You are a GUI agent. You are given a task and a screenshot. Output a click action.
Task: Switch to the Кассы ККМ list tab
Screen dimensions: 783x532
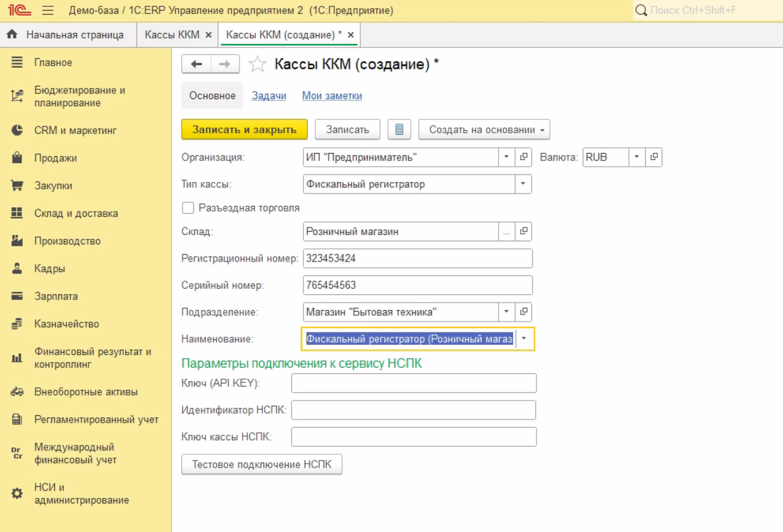point(172,35)
